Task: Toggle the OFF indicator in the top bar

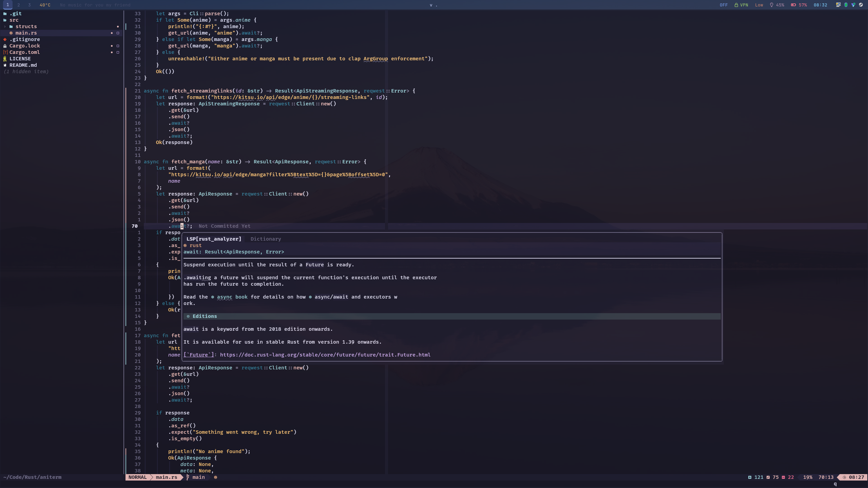Action: point(723,5)
